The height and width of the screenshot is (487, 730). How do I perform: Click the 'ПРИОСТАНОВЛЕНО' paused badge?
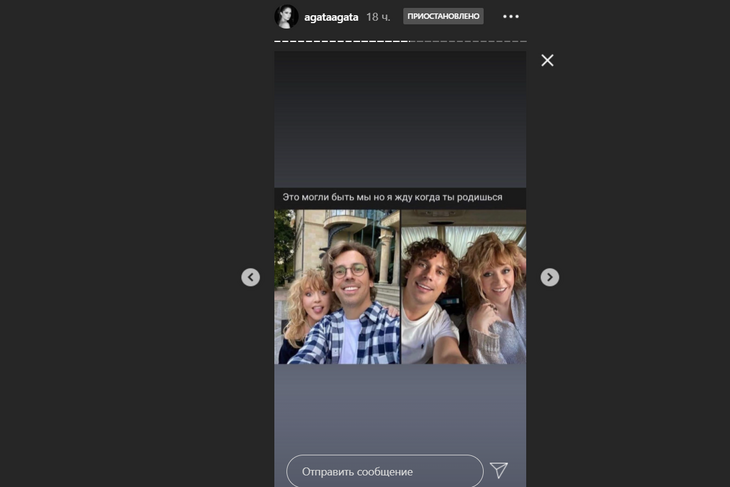click(x=443, y=17)
